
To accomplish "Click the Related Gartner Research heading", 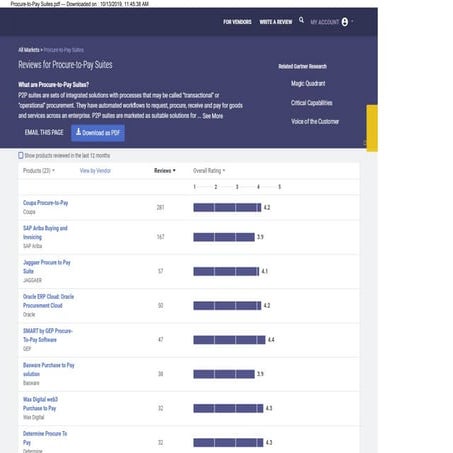I will pyautogui.click(x=302, y=67).
